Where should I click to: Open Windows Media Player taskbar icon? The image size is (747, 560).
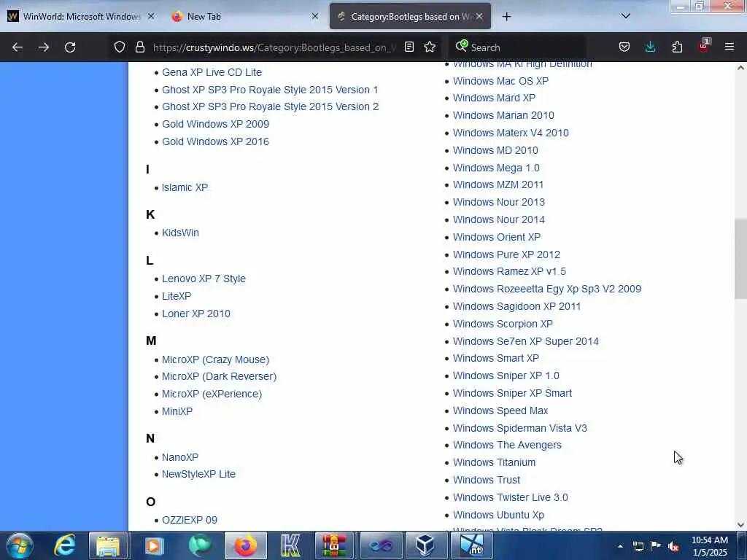click(154, 545)
